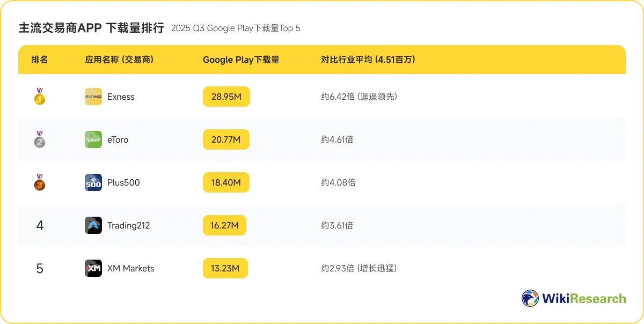Image resolution: width=644 pixels, height=324 pixels.
Task: Click the Exness name text
Action: [121, 97]
